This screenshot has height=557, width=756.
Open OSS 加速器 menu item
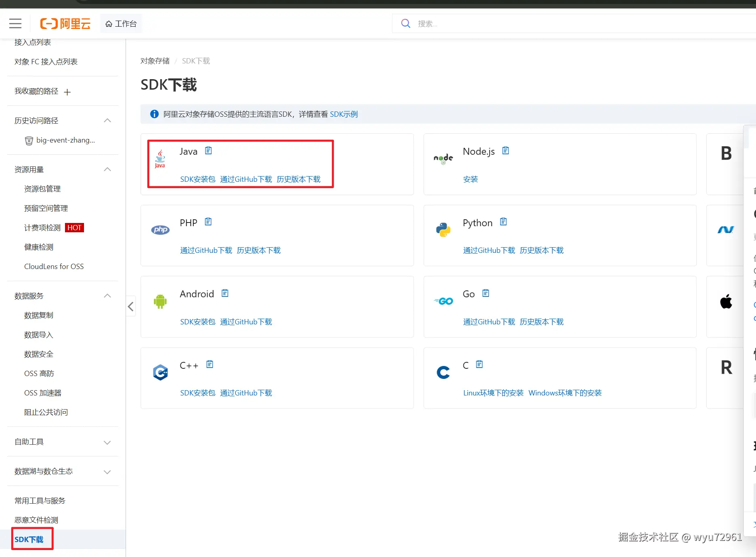pos(43,393)
